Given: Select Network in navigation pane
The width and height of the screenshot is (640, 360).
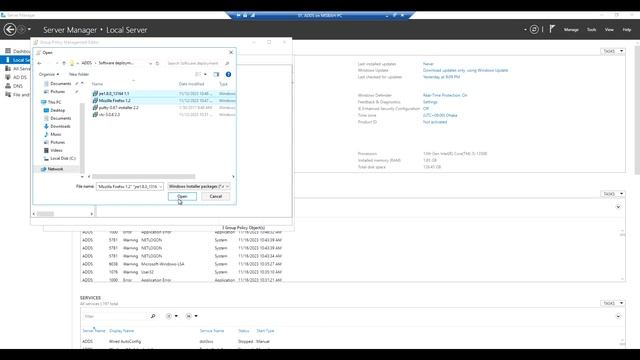Looking at the screenshot, I should 55,169.
